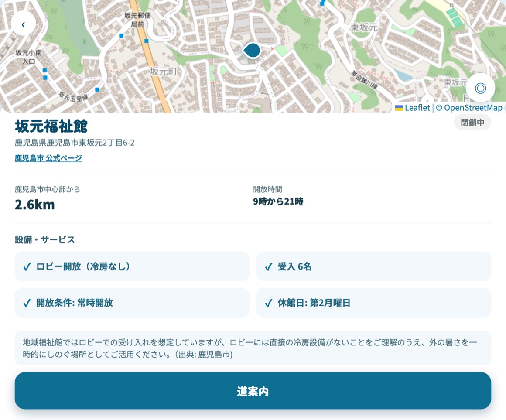
Task: Click ロビー開放（冷房なし） facility item
Action: (x=132, y=266)
